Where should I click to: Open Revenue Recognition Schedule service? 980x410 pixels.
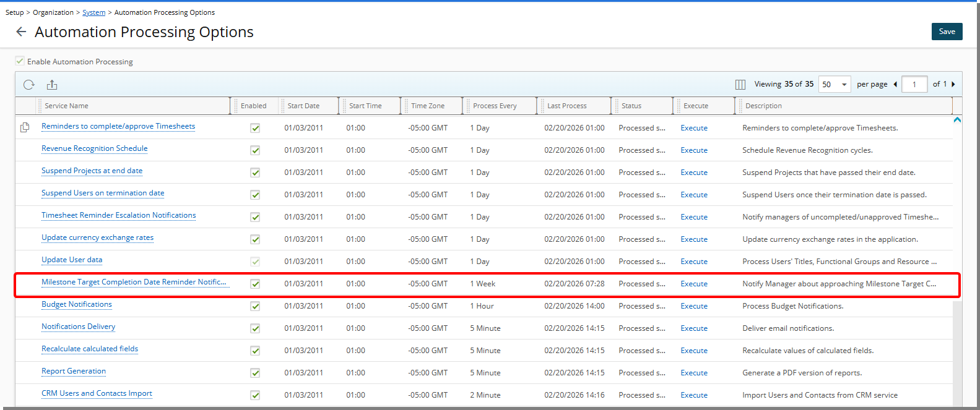click(x=95, y=148)
